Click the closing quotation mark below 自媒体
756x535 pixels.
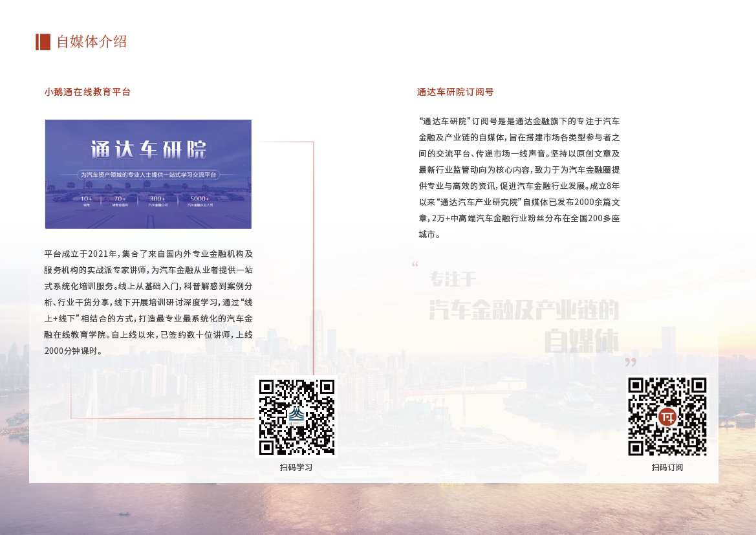click(x=630, y=362)
